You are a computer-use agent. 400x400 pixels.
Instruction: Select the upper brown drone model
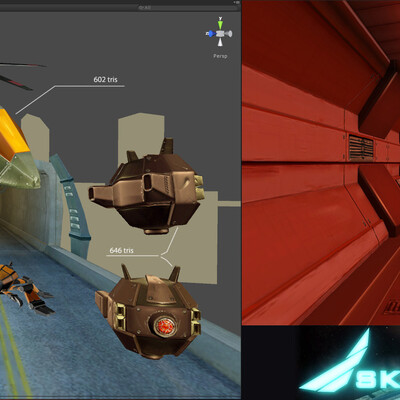(x=147, y=187)
